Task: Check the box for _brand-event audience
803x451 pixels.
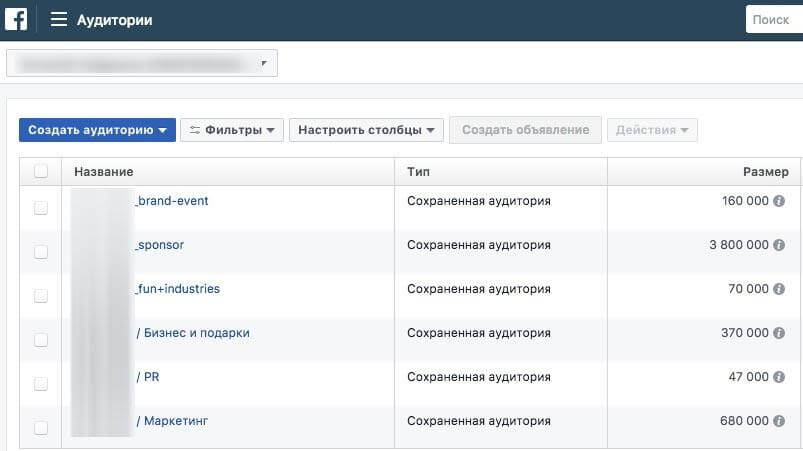Action: 41,208
